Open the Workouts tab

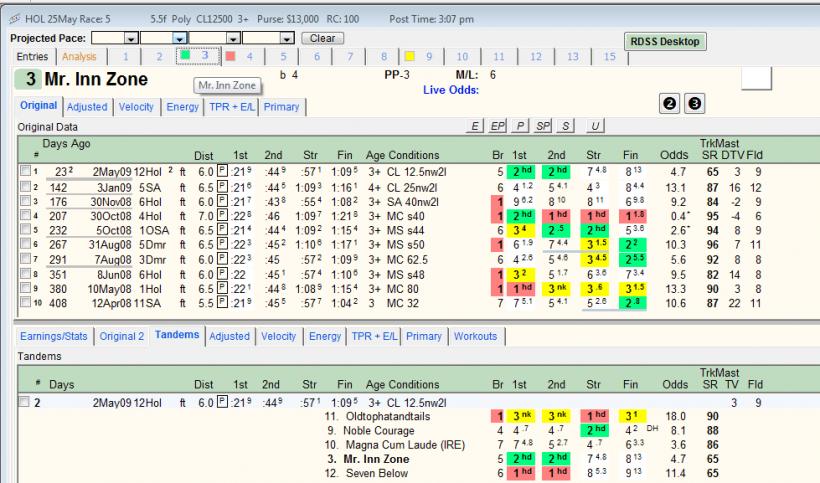point(475,336)
